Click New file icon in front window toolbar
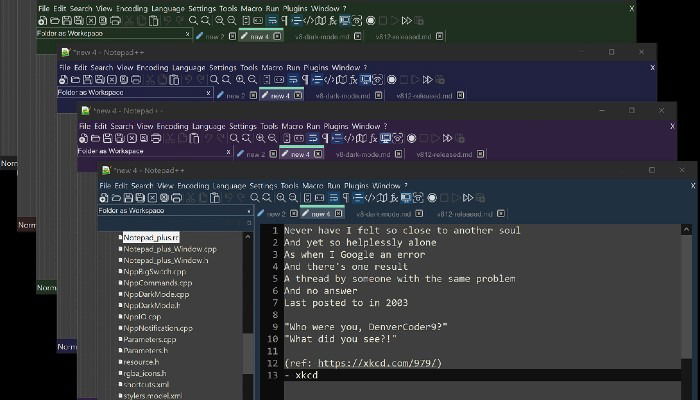 click(104, 198)
